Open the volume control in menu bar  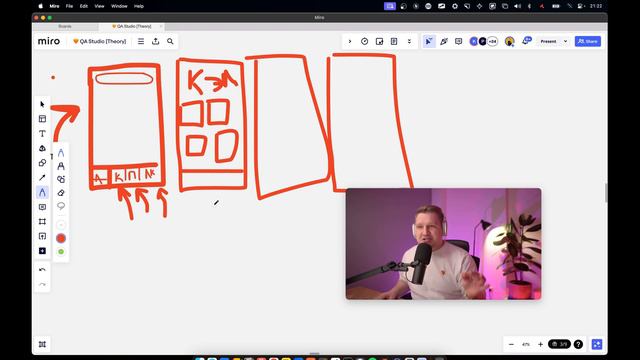[x=517, y=6]
